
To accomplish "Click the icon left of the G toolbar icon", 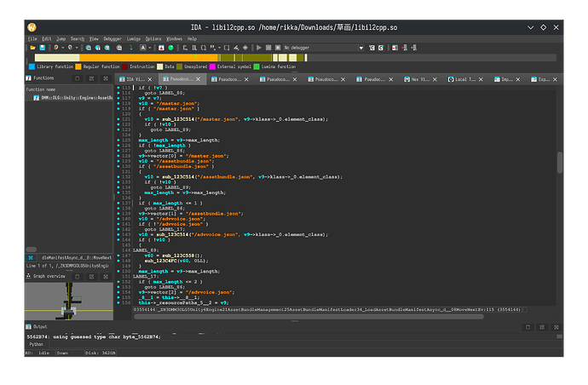I will [372, 48].
